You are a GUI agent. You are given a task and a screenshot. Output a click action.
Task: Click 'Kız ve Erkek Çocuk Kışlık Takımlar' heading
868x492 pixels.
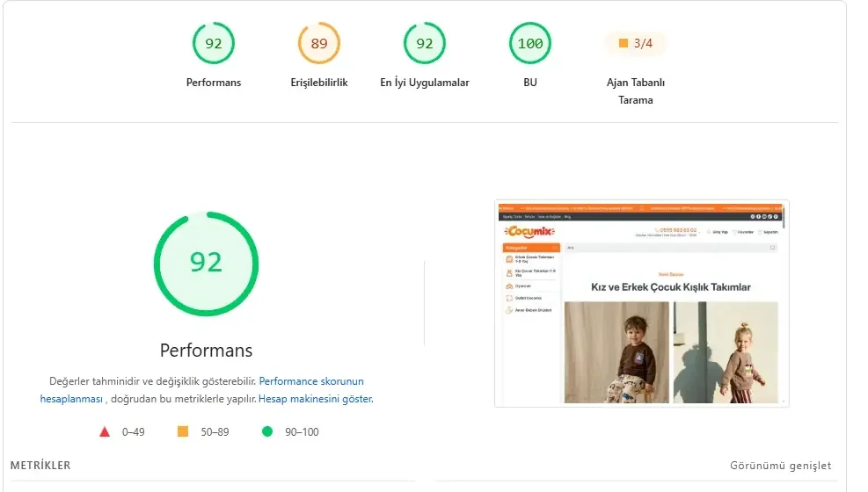coord(671,287)
